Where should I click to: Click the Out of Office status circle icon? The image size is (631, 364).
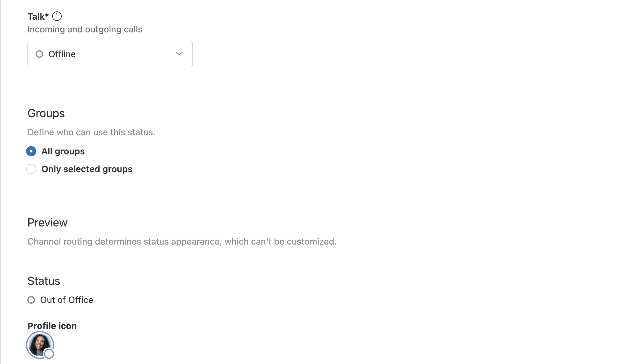pyautogui.click(x=31, y=300)
